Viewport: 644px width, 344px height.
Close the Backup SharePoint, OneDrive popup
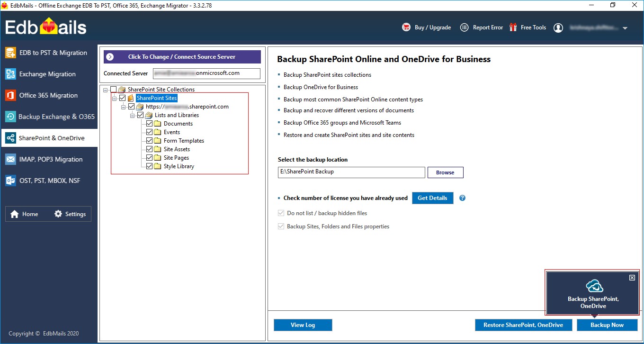click(x=632, y=278)
